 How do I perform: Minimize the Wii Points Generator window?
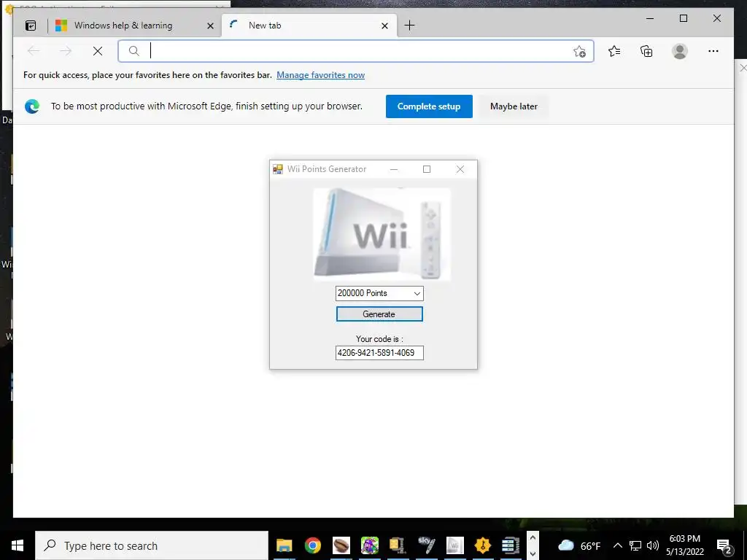[393, 169]
